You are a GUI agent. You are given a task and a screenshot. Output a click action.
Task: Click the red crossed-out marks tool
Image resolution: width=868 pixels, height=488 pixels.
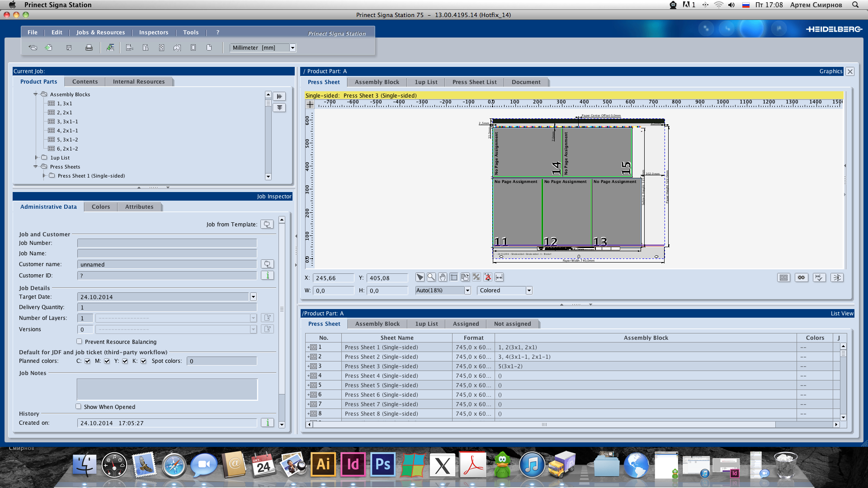coord(488,277)
